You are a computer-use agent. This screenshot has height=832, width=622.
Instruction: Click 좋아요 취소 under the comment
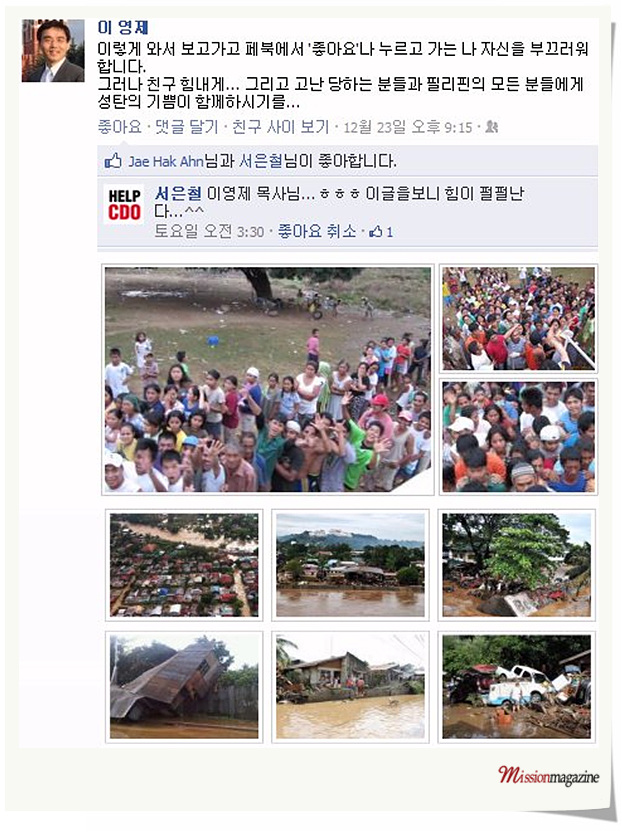tap(317, 231)
